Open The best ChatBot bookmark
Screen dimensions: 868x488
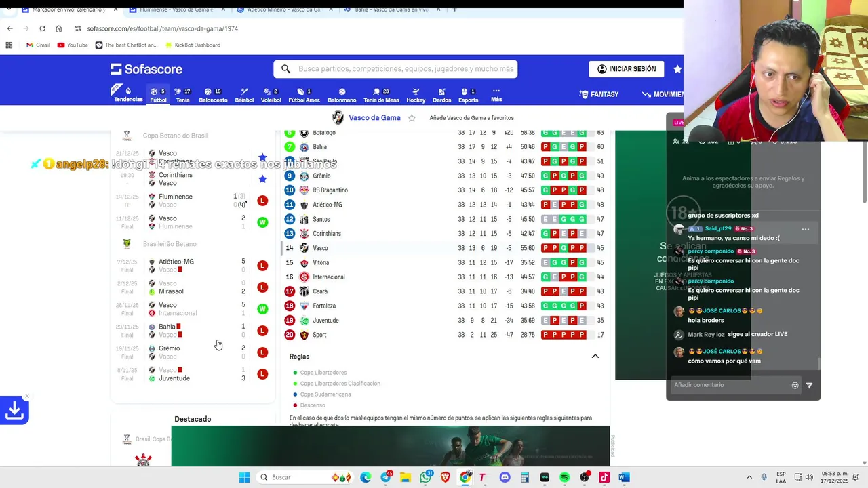(x=126, y=45)
